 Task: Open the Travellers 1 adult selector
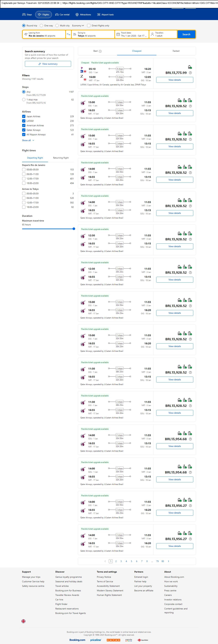coord(163,34)
